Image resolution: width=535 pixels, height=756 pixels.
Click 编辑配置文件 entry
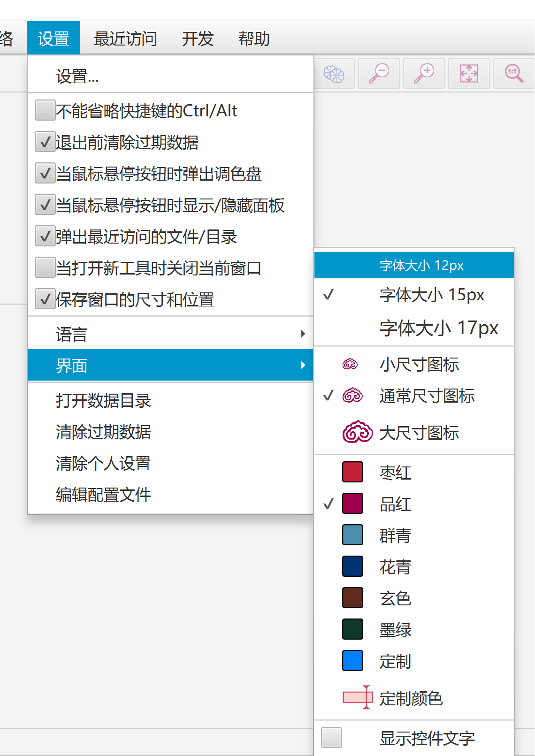tap(103, 495)
